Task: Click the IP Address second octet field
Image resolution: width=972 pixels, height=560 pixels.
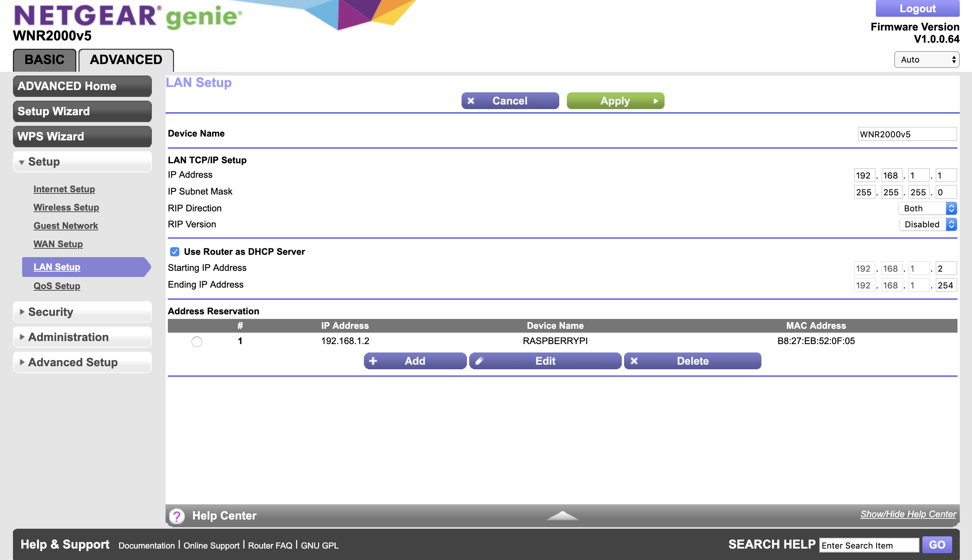Action: tap(892, 175)
